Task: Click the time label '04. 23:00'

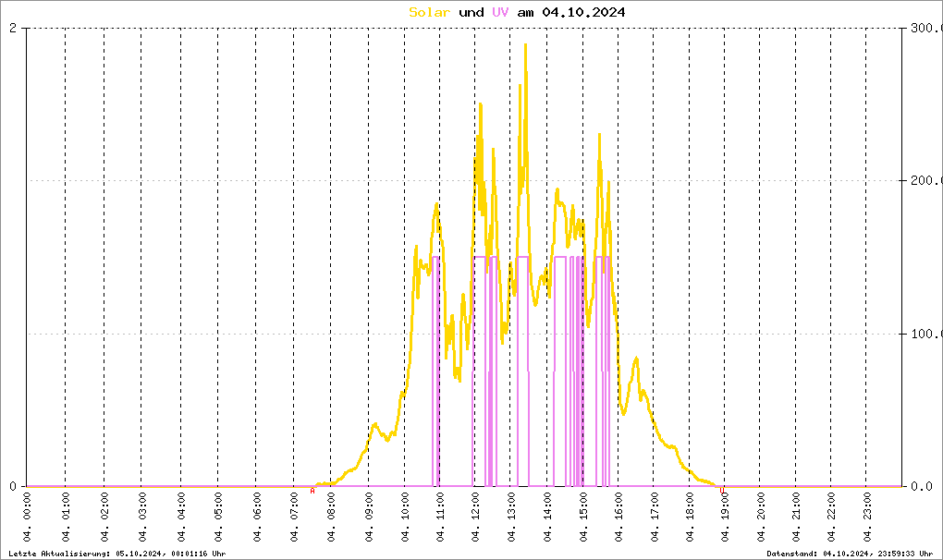Action: tap(866, 517)
